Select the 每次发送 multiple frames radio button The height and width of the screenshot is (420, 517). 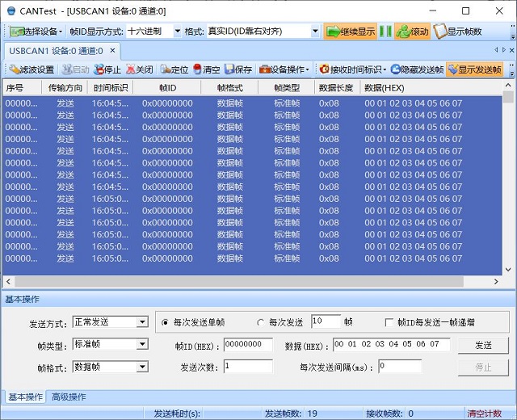tap(261, 322)
